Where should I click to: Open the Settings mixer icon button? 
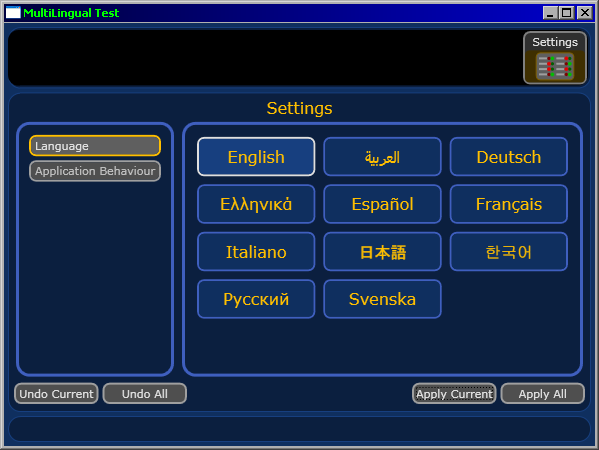(555, 58)
